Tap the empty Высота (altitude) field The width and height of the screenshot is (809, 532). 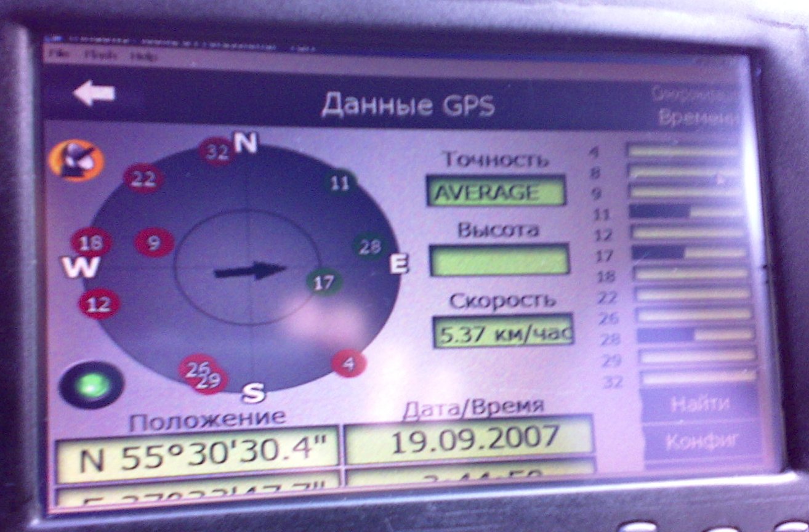(499, 260)
